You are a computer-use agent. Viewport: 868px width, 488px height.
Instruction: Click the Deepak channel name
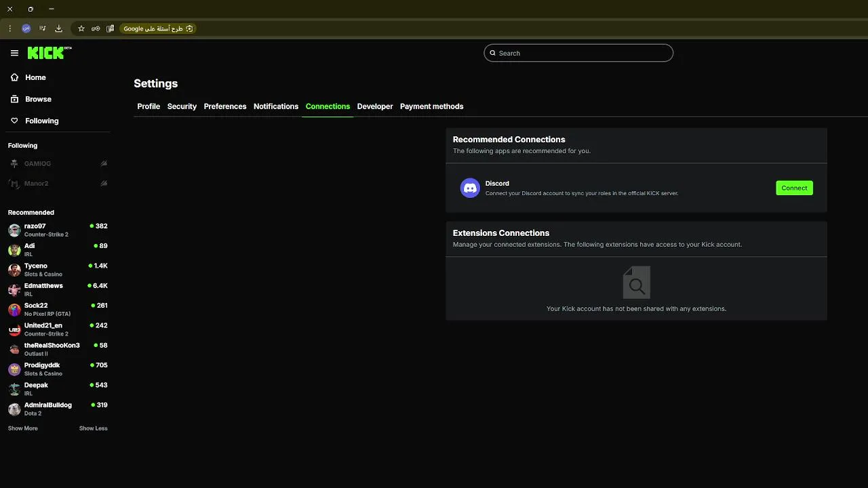click(36, 385)
